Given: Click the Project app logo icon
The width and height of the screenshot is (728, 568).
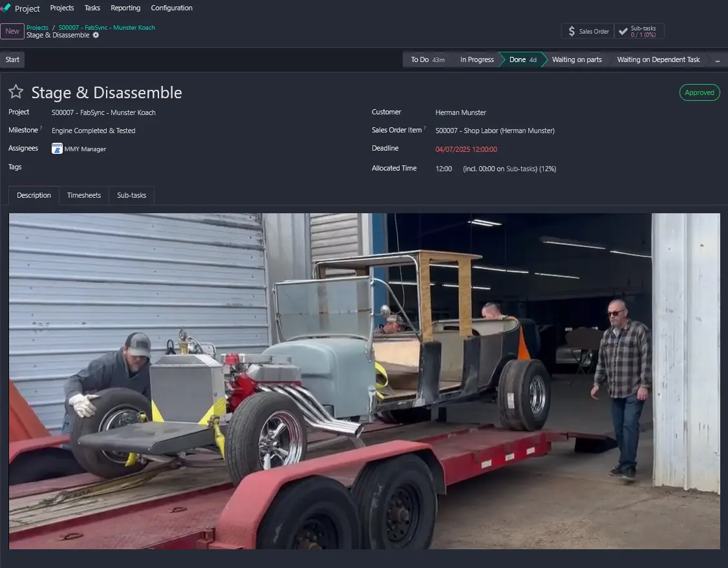Looking at the screenshot, I should (x=6, y=8).
